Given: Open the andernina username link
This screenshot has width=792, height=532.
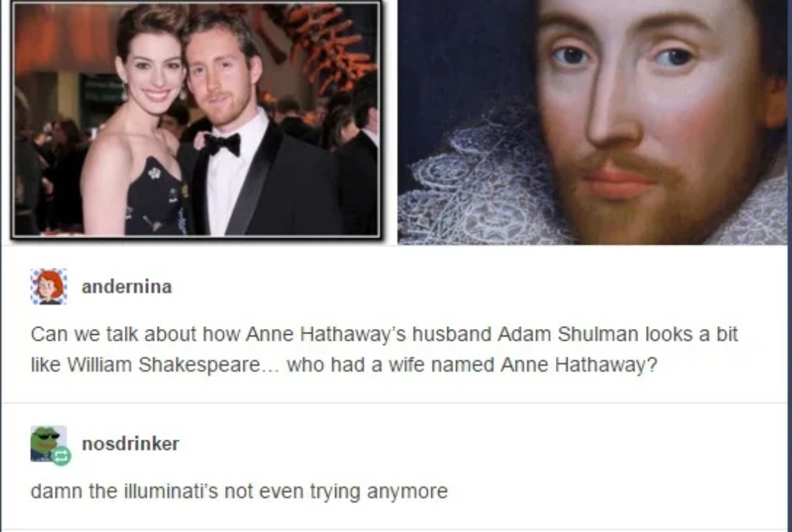Looking at the screenshot, I should coord(127,287).
